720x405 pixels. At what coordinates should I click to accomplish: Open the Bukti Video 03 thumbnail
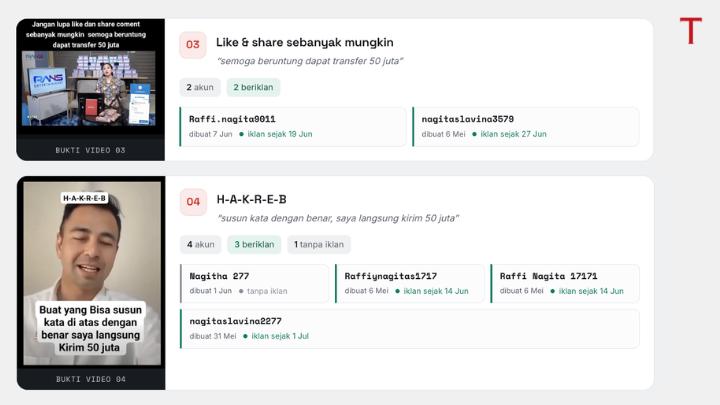click(90, 90)
